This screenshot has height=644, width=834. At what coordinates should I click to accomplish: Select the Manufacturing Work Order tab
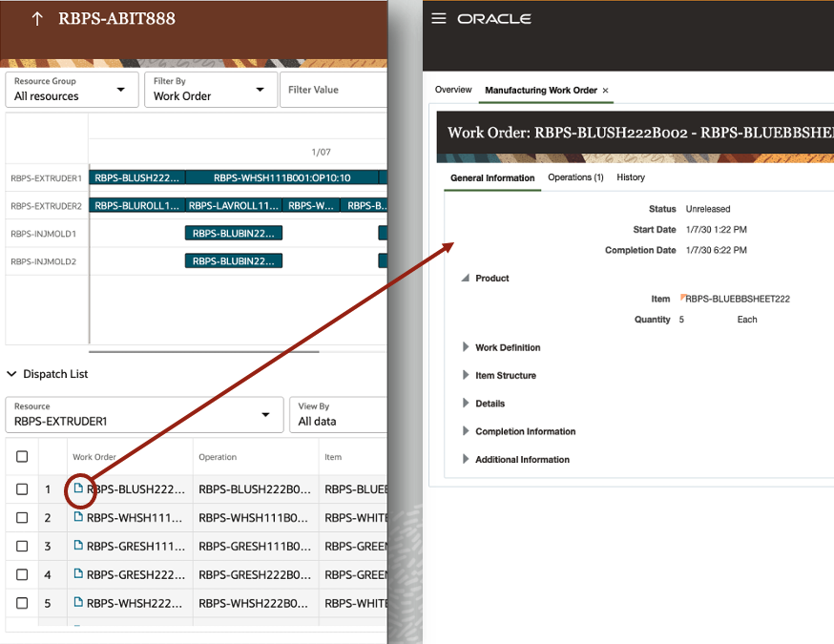click(x=541, y=91)
